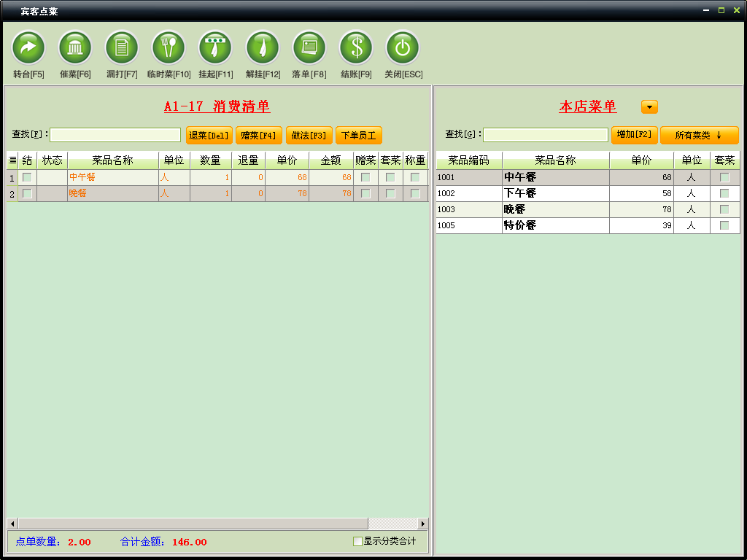Check the 结 box for 中午餐
Screen dimensions: 747x560
click(x=27, y=177)
